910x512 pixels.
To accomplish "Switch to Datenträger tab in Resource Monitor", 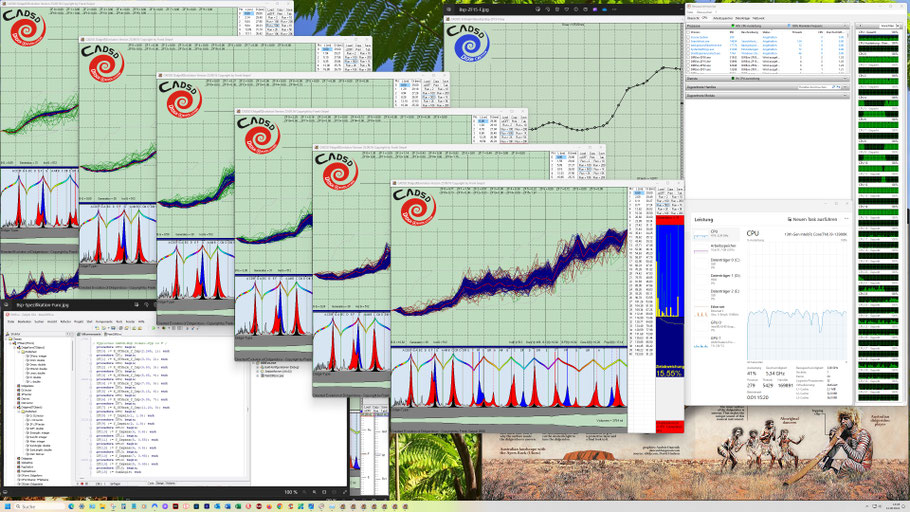I will click(x=742, y=18).
